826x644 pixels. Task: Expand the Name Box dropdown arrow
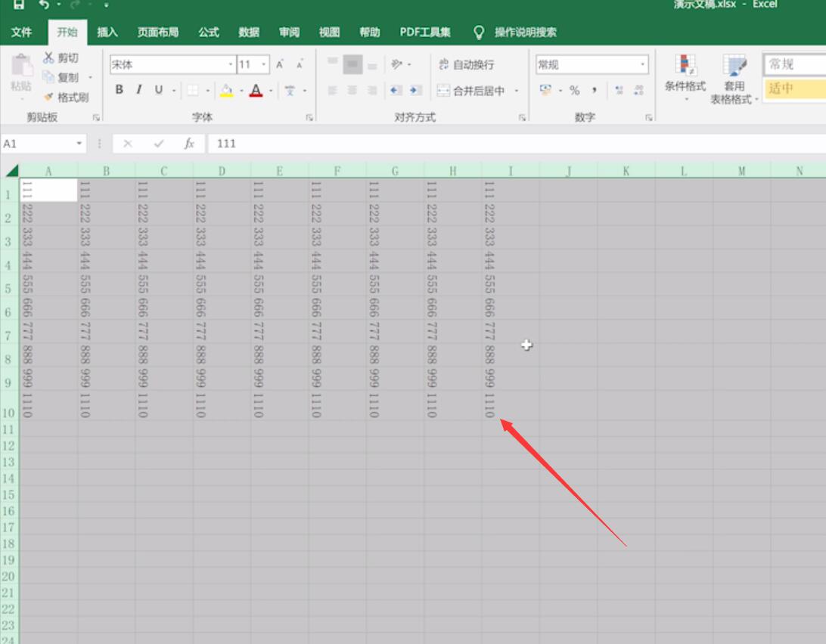79,143
